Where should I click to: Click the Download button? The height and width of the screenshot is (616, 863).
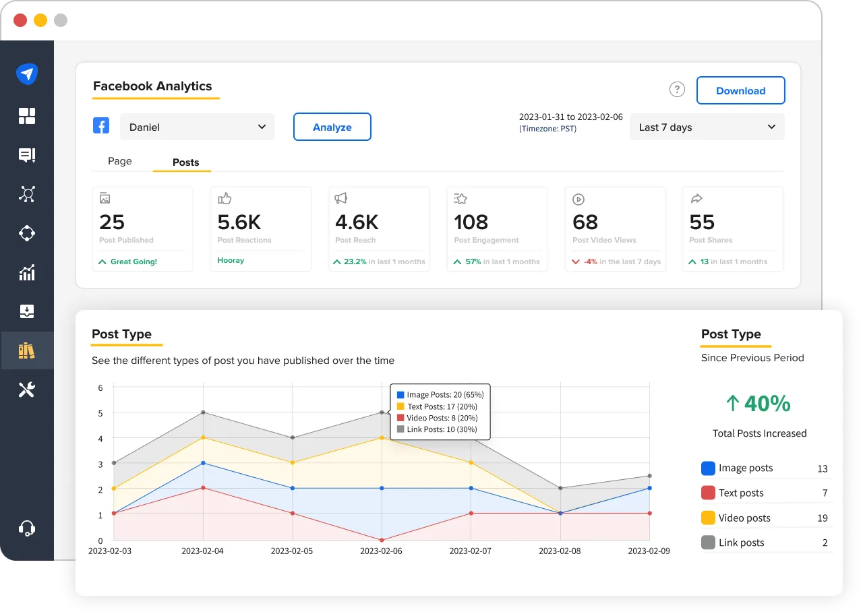(740, 90)
